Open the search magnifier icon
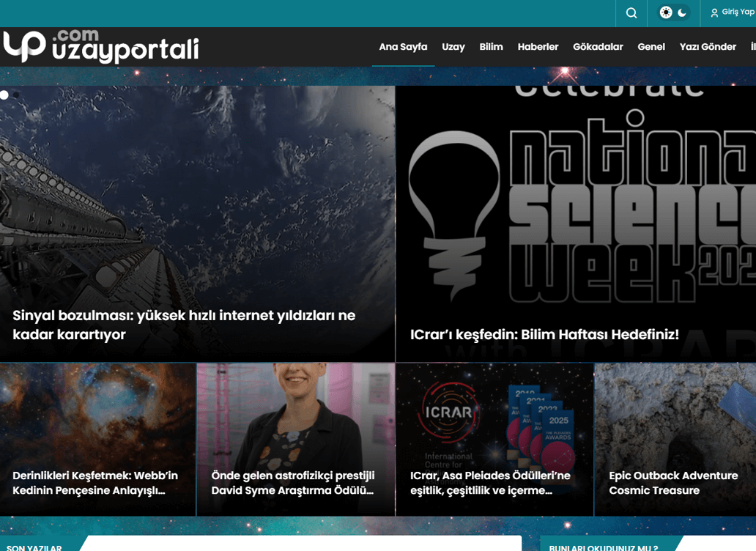 click(631, 13)
